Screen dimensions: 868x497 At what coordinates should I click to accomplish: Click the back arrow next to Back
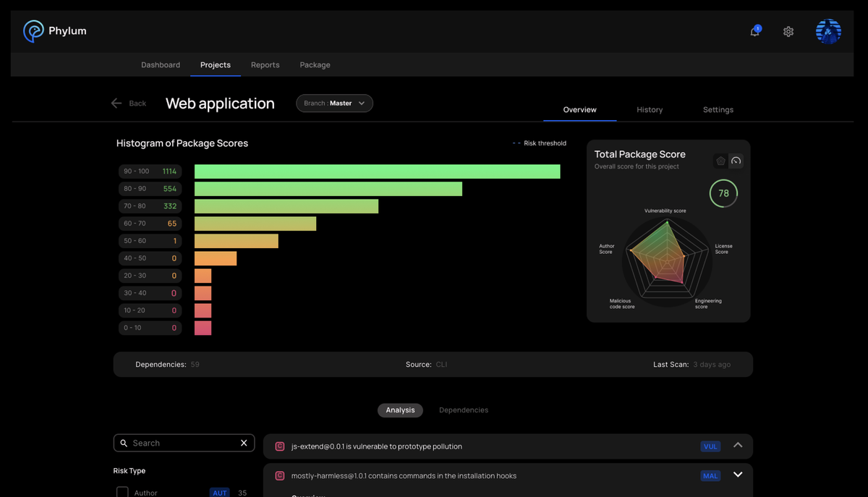pyautogui.click(x=116, y=103)
